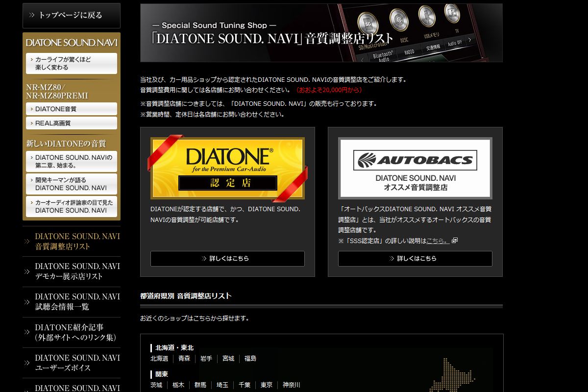Select DIATONE紹介記事 外部サイト menu item
588x392 pixels.
[x=72, y=332]
